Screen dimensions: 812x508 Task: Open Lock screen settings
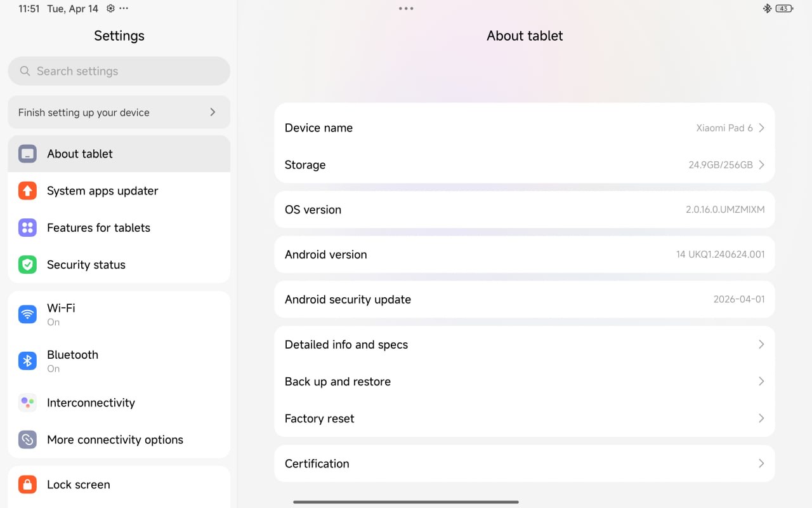click(x=119, y=485)
